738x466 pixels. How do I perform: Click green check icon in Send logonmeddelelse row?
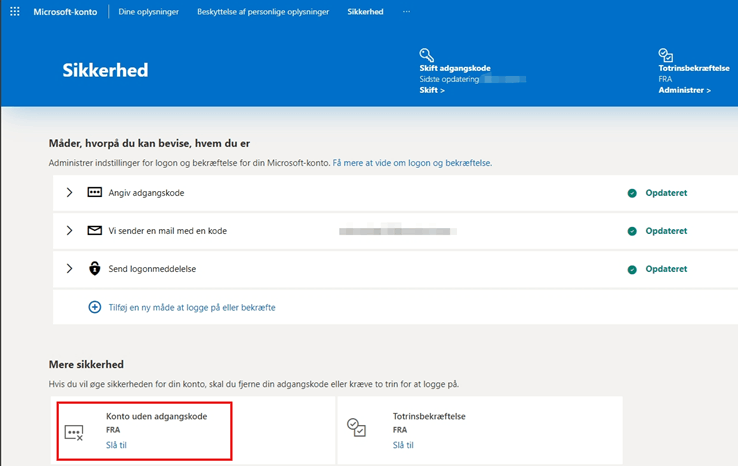point(632,269)
